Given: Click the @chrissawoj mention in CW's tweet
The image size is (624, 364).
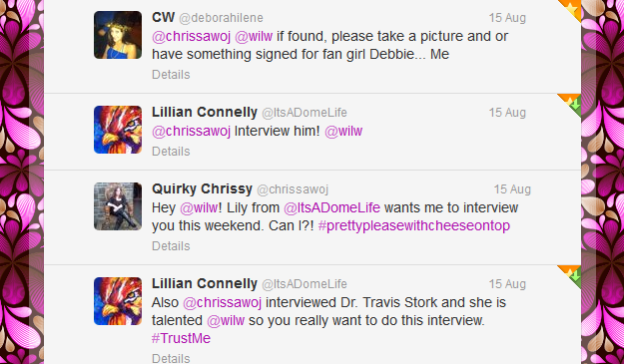Looking at the screenshot, I should click(x=191, y=36).
